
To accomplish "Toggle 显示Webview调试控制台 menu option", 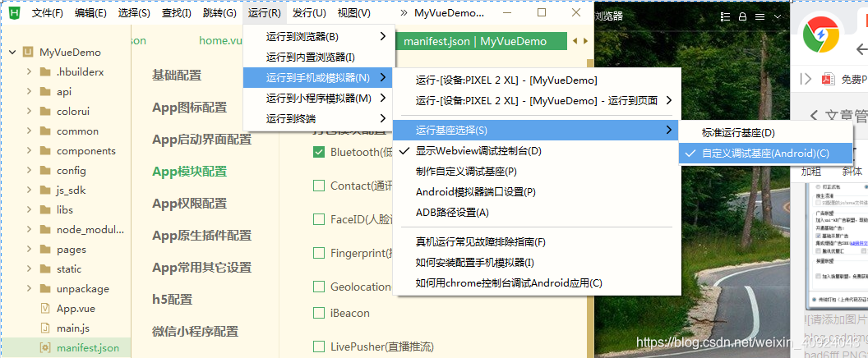I will click(536, 150).
